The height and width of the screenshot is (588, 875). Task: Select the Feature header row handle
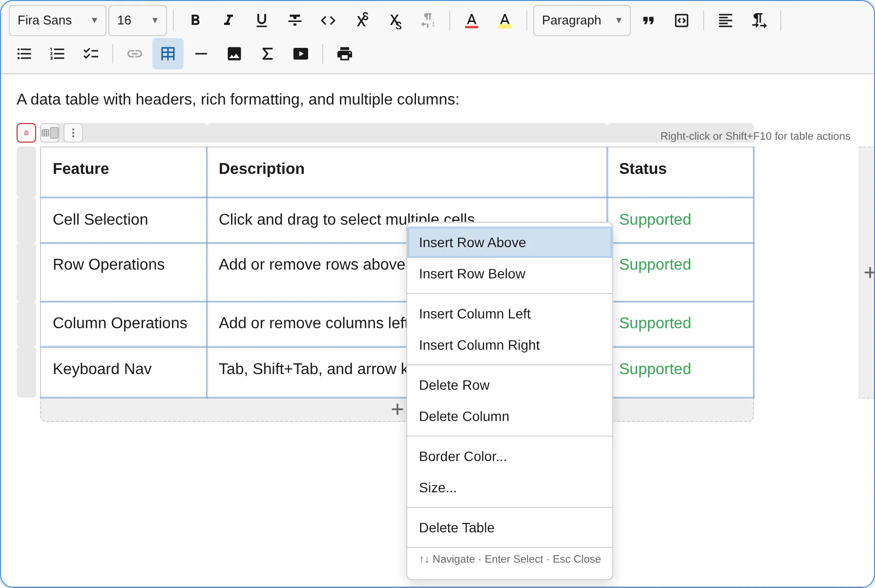tap(26, 172)
